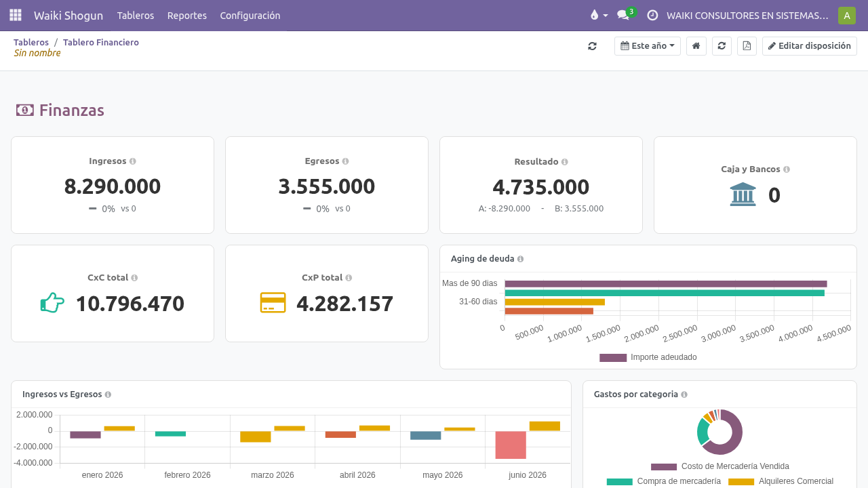Viewport: 868px width, 488px height.
Task: Click the Alquileres Comercial legend color swatch
Action: click(x=741, y=481)
